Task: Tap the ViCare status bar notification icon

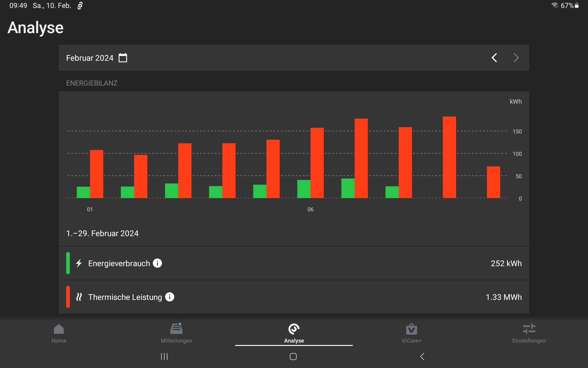Action: click(x=80, y=6)
